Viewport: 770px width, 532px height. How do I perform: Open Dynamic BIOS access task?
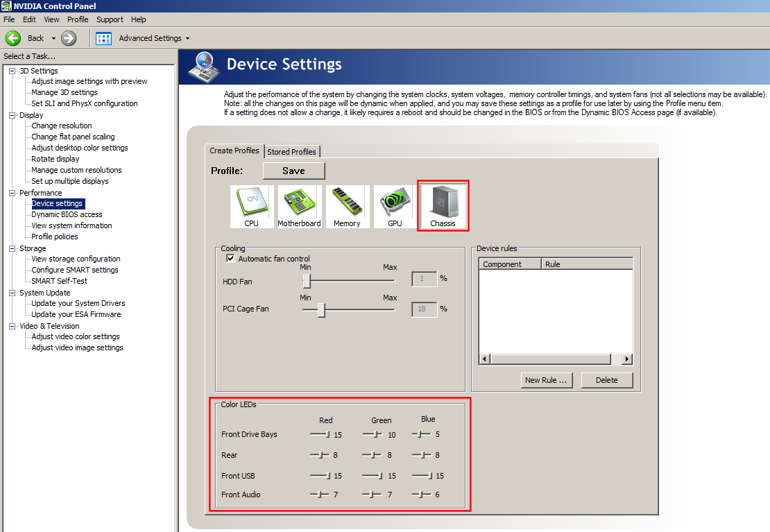[67, 214]
